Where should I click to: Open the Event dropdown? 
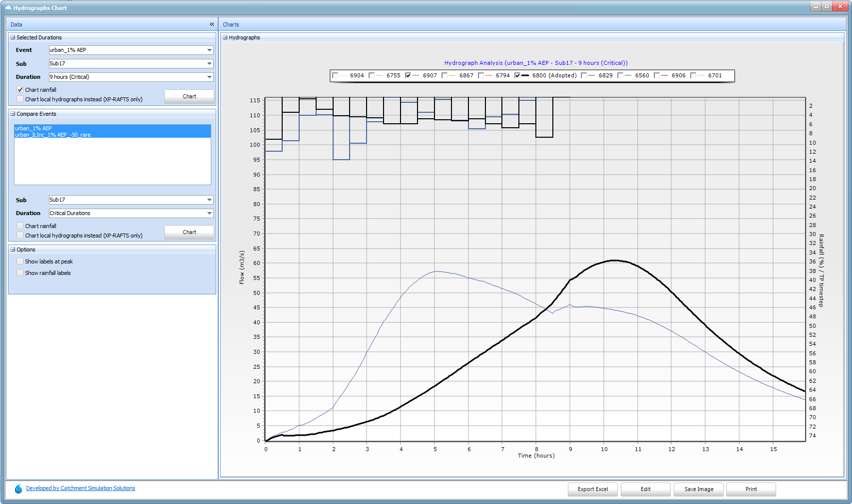point(209,50)
